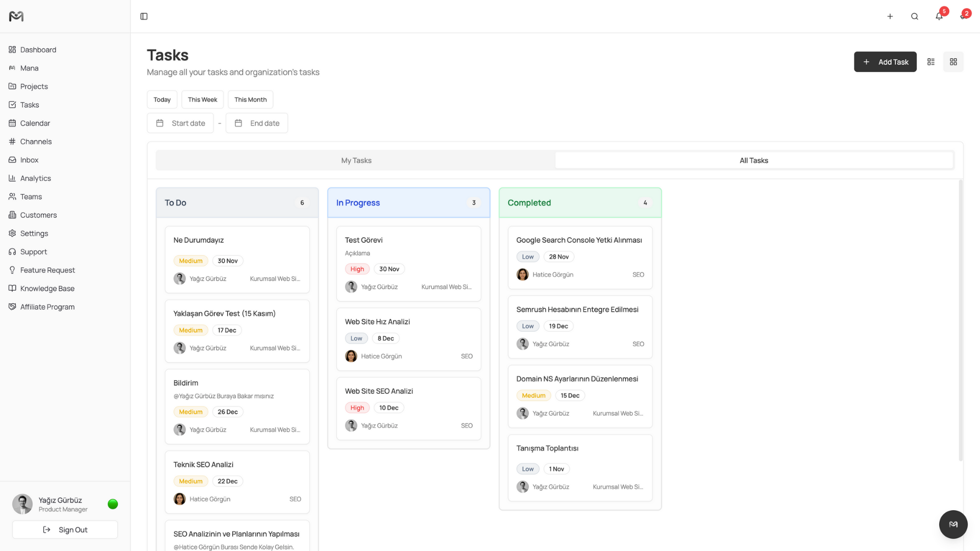This screenshot has width=980, height=551.
Task: Click the board's vertical scrollbar
Action: click(960, 320)
